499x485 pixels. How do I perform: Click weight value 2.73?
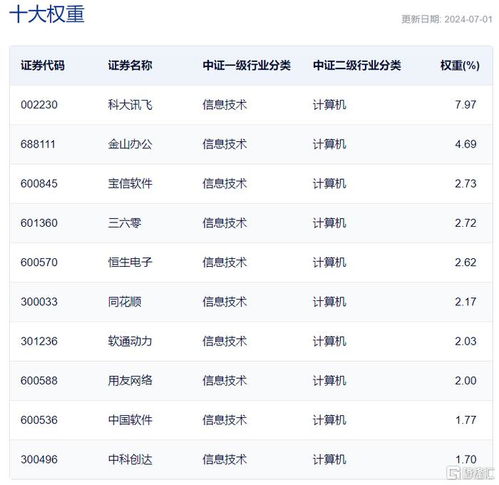tap(466, 183)
